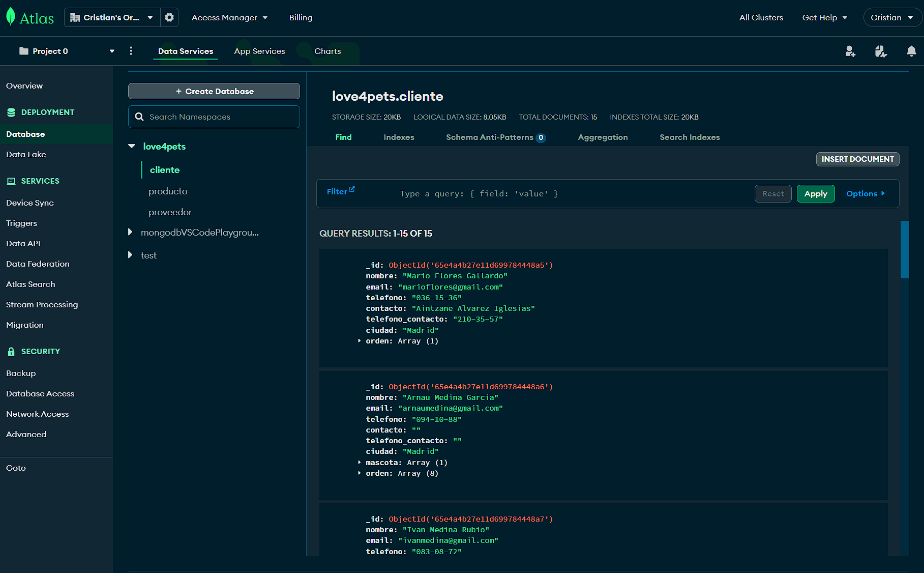924x573 pixels.
Task: Expand the mongodbVSCodePlaygrou... database
Action: pos(130,232)
